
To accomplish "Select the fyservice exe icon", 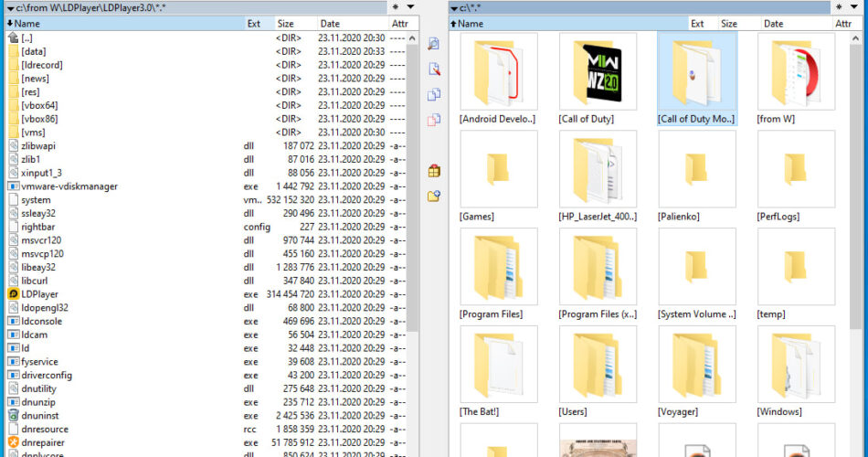I will 14,361.
